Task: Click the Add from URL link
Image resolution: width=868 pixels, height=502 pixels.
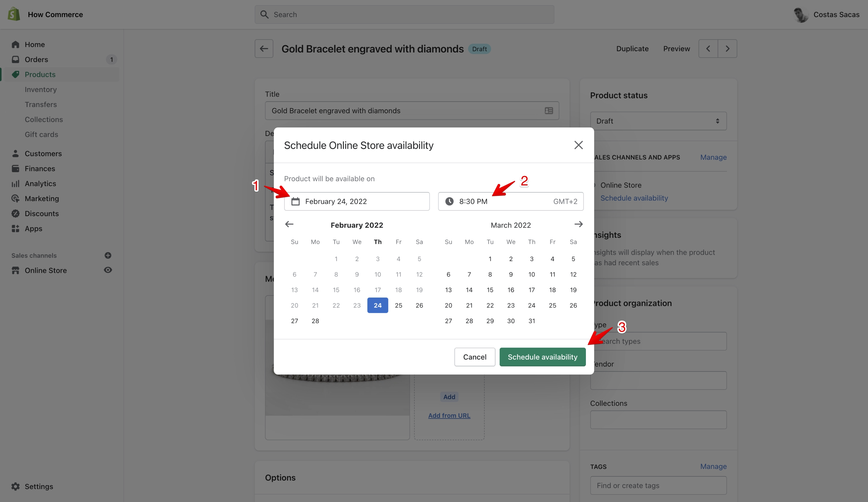Action: coord(449,415)
